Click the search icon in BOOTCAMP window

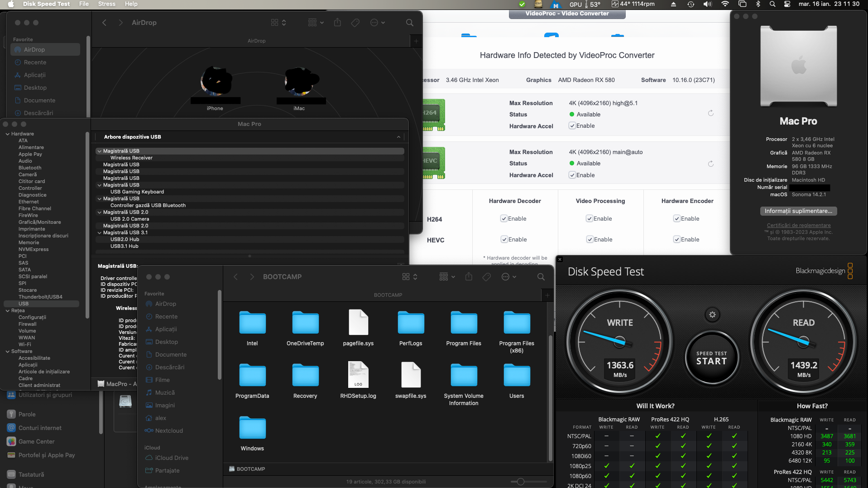(541, 277)
